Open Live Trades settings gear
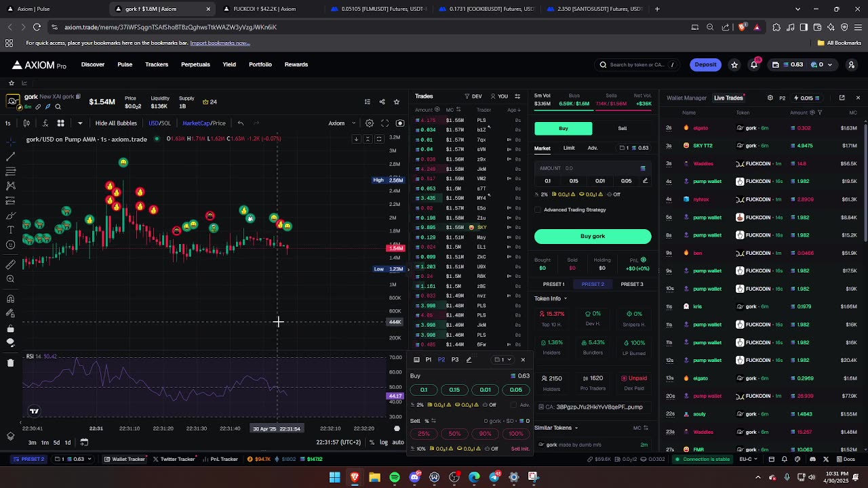 770,98
